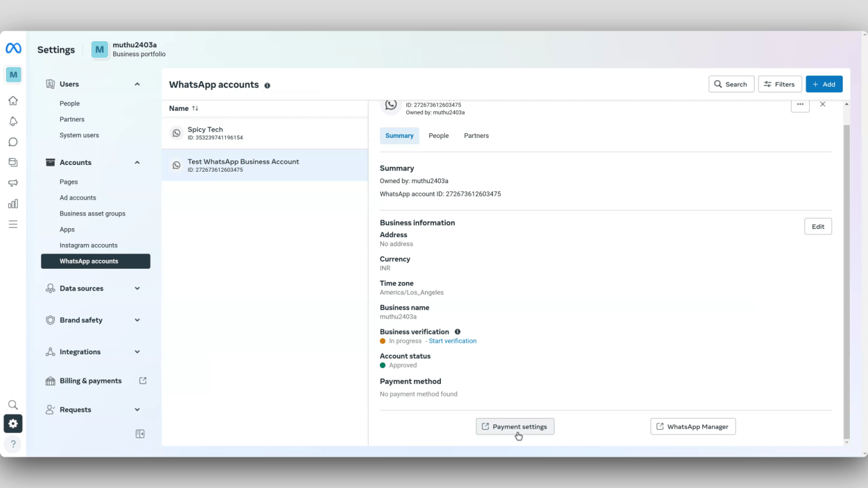
Task: Open WhatsApp accounts in sidebar
Action: click(x=96, y=261)
